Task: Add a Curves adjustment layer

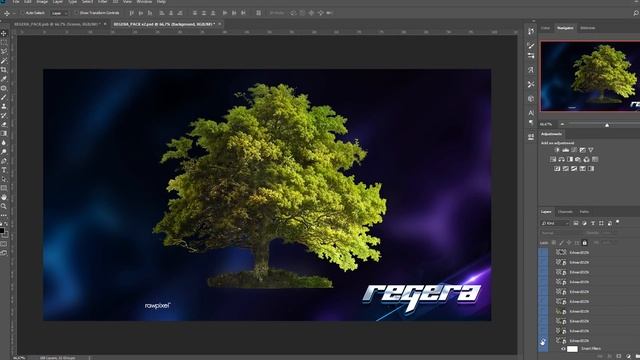Action: pos(574,150)
